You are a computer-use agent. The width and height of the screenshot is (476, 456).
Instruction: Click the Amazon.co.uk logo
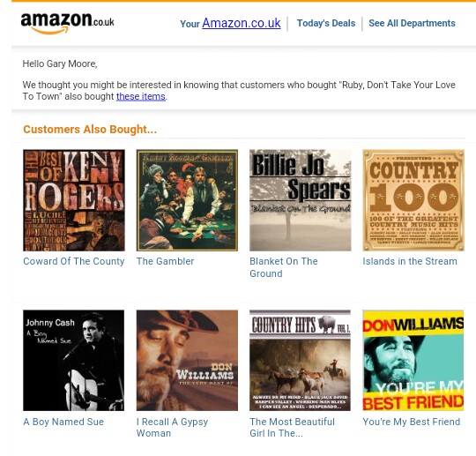[x=67, y=23]
